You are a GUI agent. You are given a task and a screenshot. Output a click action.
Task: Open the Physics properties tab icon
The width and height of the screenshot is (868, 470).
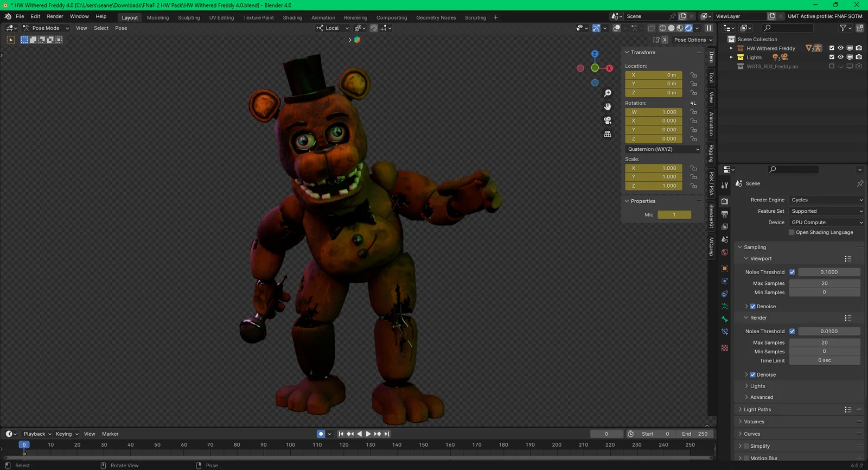point(725,281)
